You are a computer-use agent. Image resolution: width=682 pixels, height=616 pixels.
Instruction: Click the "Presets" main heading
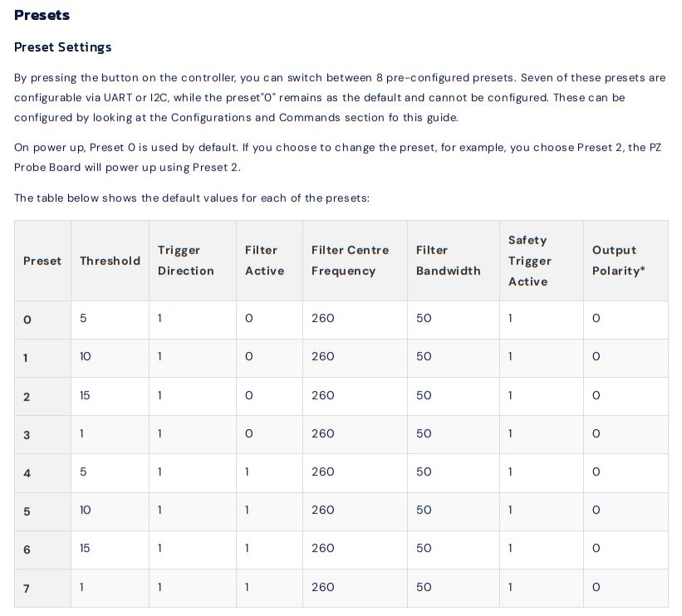(42, 15)
